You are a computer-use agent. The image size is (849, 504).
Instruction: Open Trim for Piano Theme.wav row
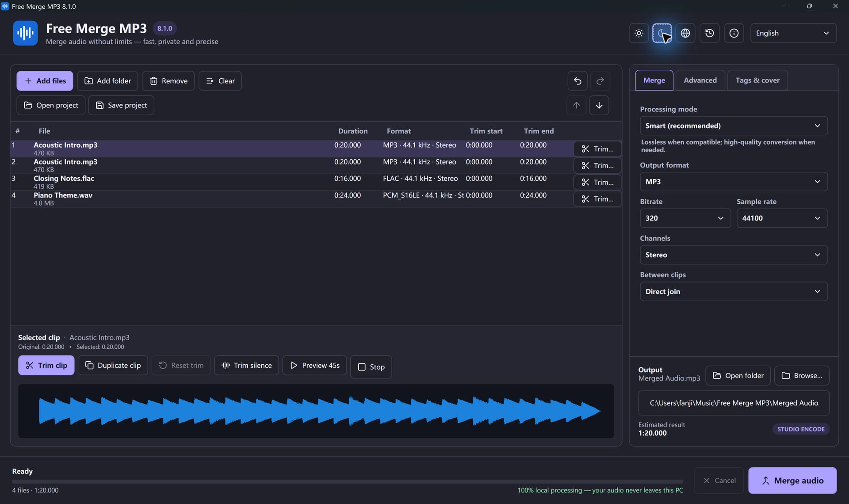pyautogui.click(x=597, y=199)
